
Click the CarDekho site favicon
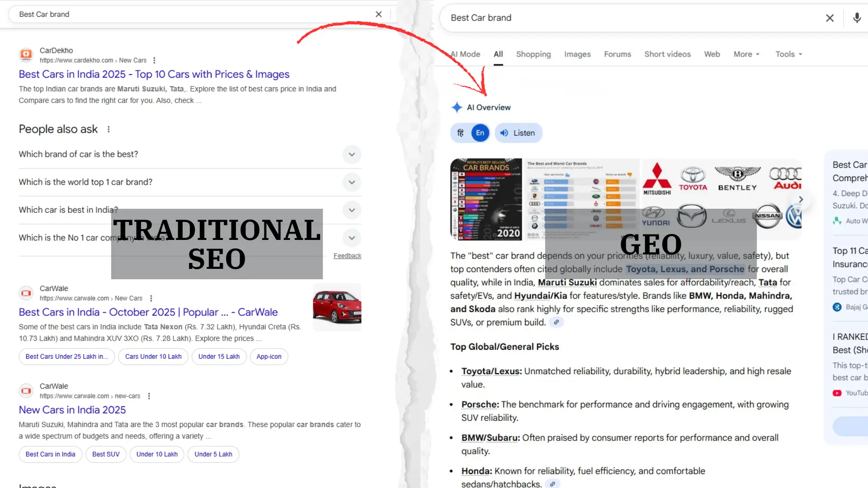(x=26, y=55)
